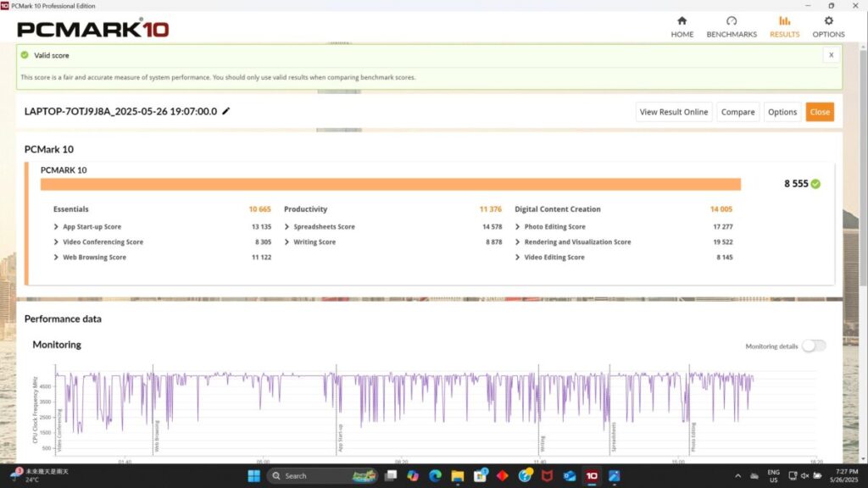Open Microsoft Store from taskbar
Image resolution: width=868 pixels, height=488 pixels.
pyautogui.click(x=480, y=476)
